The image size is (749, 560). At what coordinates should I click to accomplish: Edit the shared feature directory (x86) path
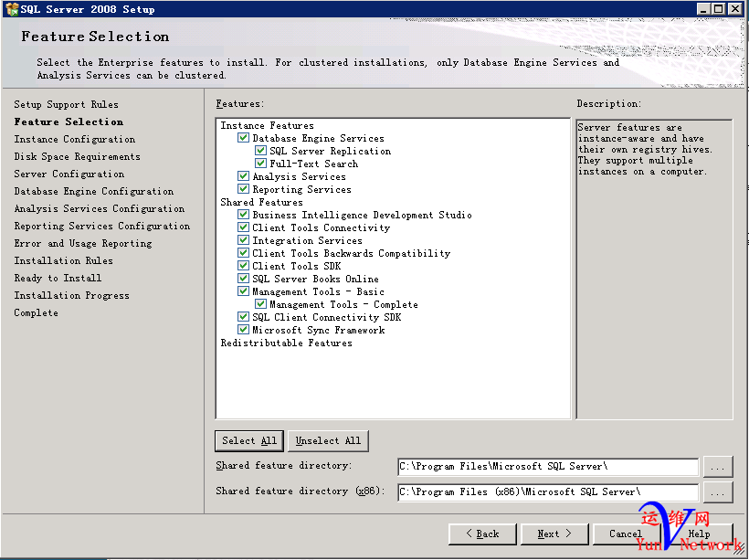[548, 492]
